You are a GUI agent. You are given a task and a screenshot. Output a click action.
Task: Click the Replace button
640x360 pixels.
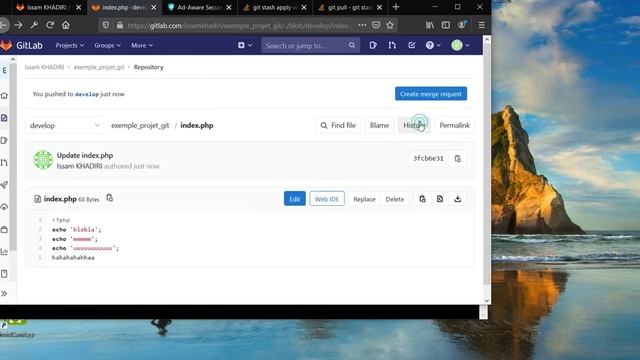[x=364, y=199]
